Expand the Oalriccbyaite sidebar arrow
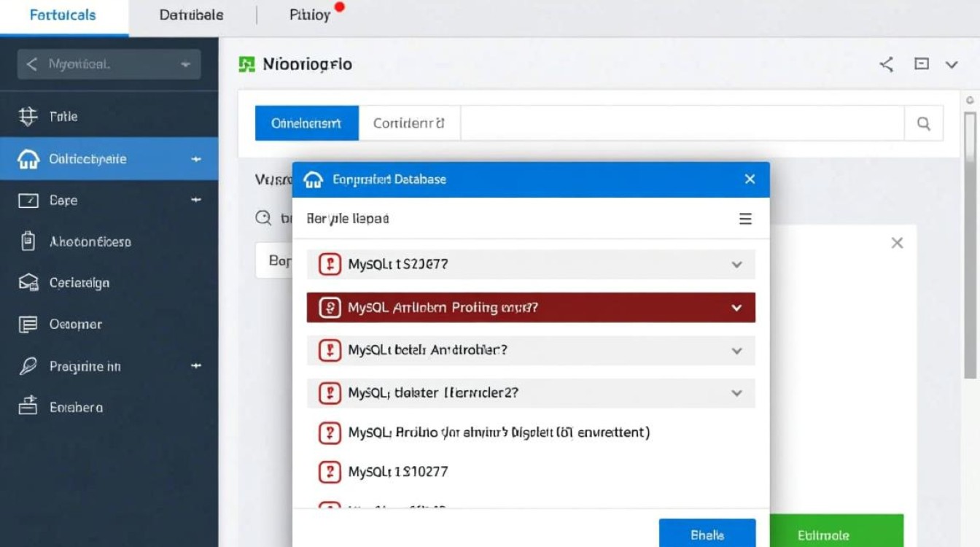 click(195, 158)
